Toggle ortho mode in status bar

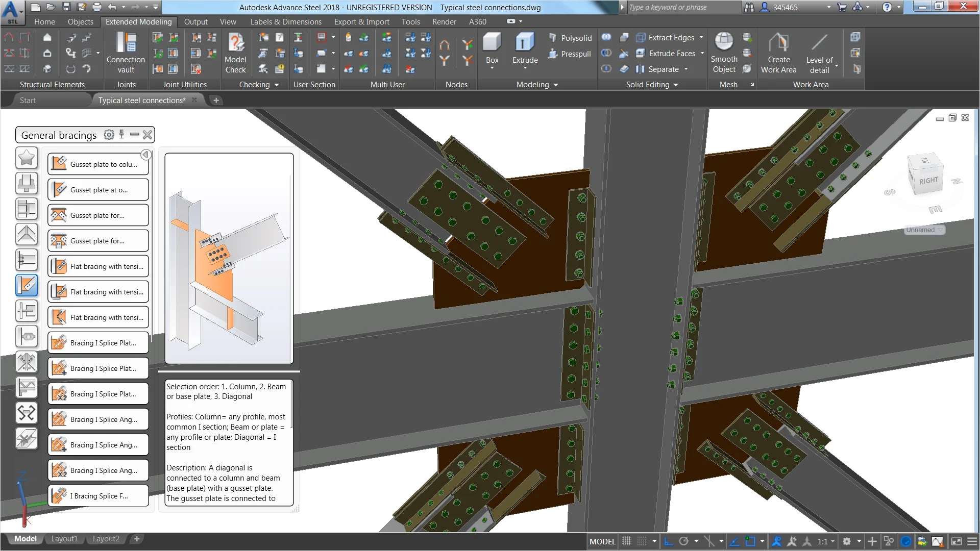(x=668, y=541)
